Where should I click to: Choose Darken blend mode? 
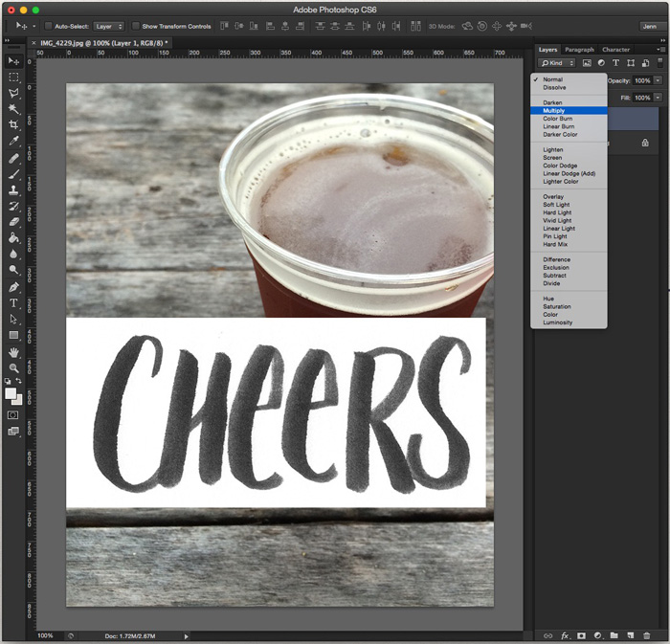coord(569,102)
